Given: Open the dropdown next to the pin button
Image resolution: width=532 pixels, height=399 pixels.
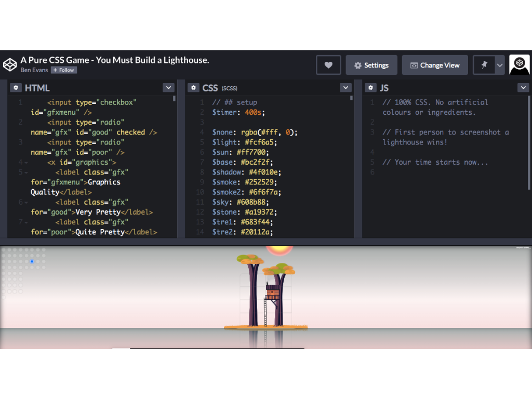Looking at the screenshot, I should pos(500,65).
